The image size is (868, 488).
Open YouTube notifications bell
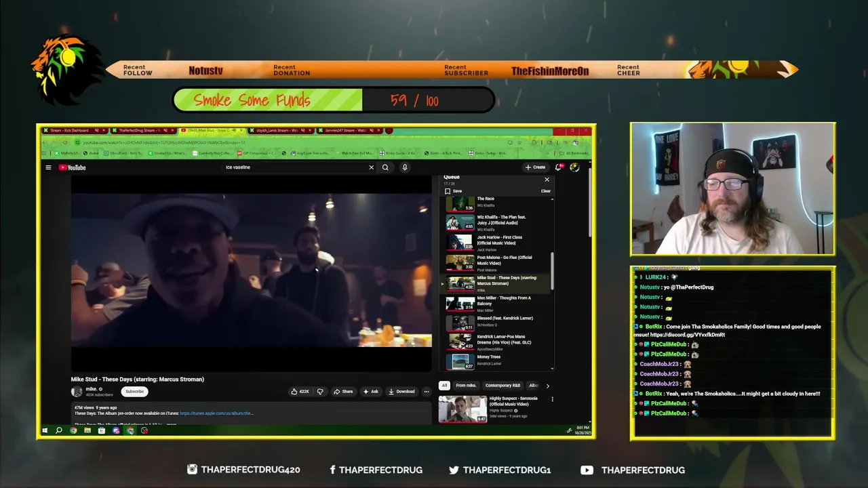(559, 167)
